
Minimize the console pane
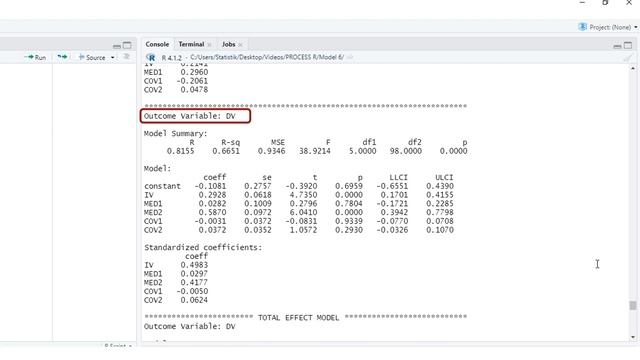pos(617,46)
